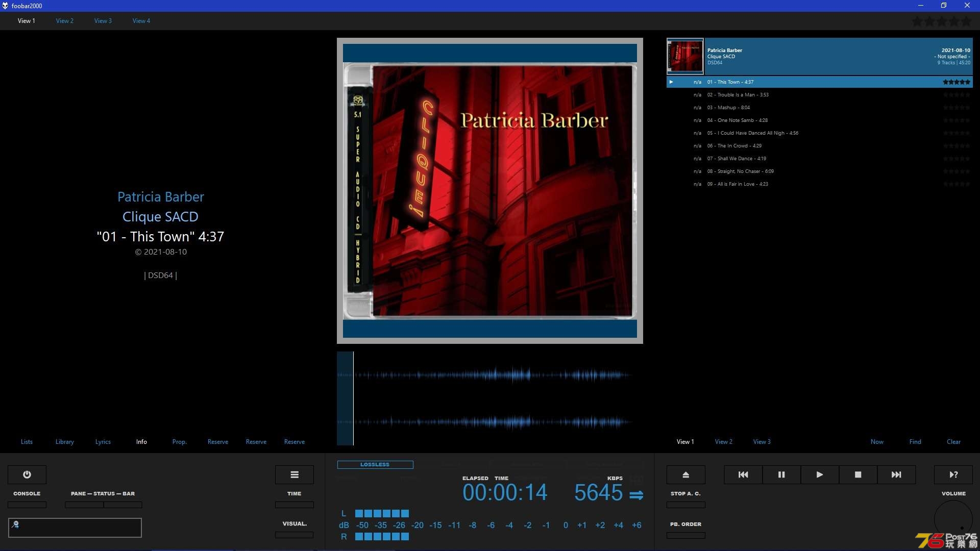Click the LOSSLESS indicator button
Image resolution: width=980 pixels, height=551 pixels.
375,465
